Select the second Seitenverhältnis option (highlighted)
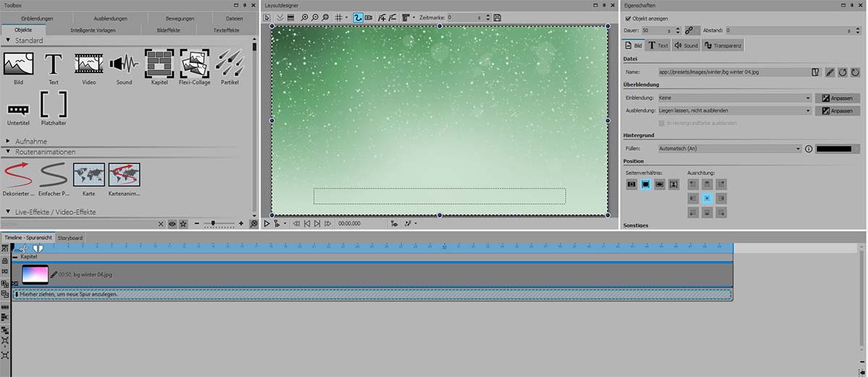868x377 pixels. pyautogui.click(x=645, y=185)
